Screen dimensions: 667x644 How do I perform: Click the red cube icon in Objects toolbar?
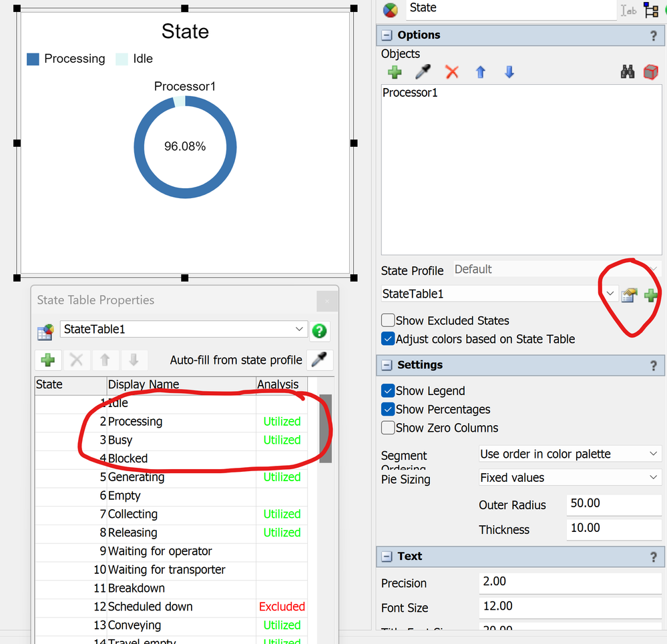point(651,72)
